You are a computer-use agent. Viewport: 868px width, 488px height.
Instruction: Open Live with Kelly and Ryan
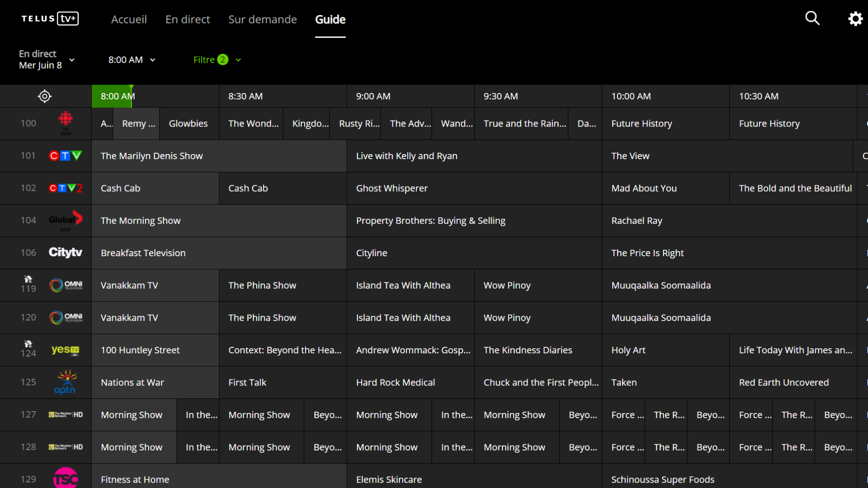[x=474, y=156]
